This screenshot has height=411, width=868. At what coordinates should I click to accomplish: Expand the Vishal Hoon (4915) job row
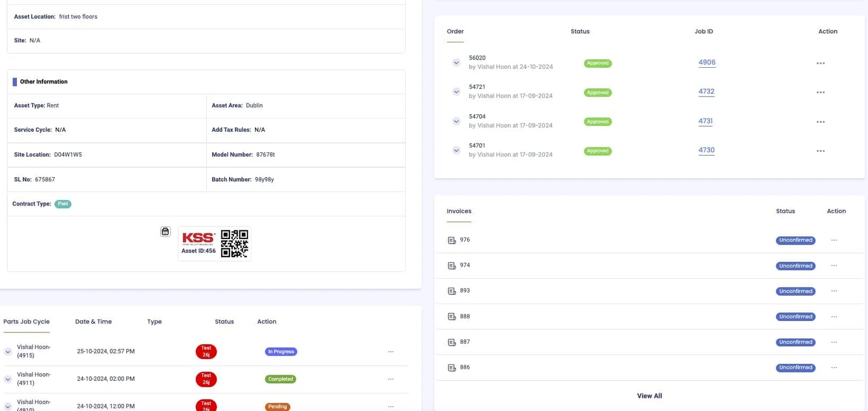point(8,352)
